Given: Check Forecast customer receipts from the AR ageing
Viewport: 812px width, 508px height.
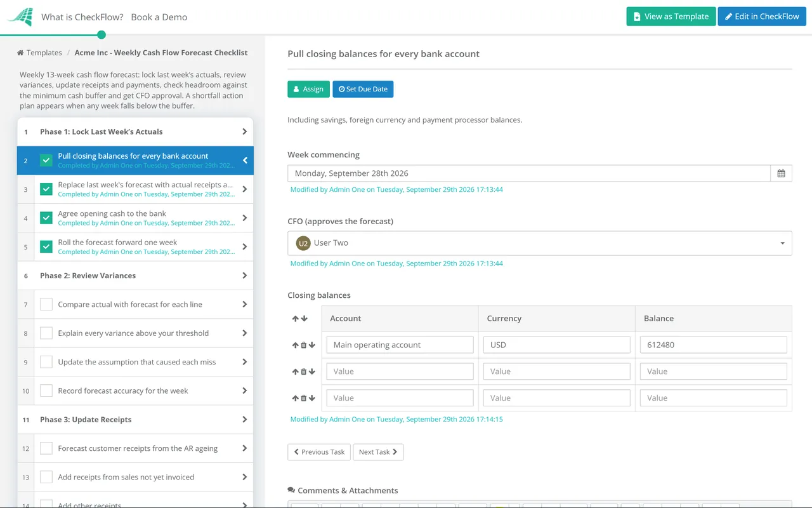Looking at the screenshot, I should click(x=46, y=448).
